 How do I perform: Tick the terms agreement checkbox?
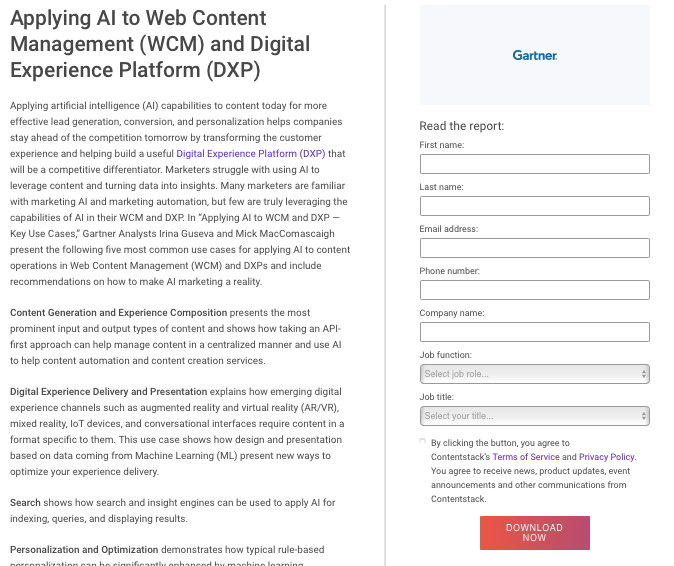coord(423,441)
